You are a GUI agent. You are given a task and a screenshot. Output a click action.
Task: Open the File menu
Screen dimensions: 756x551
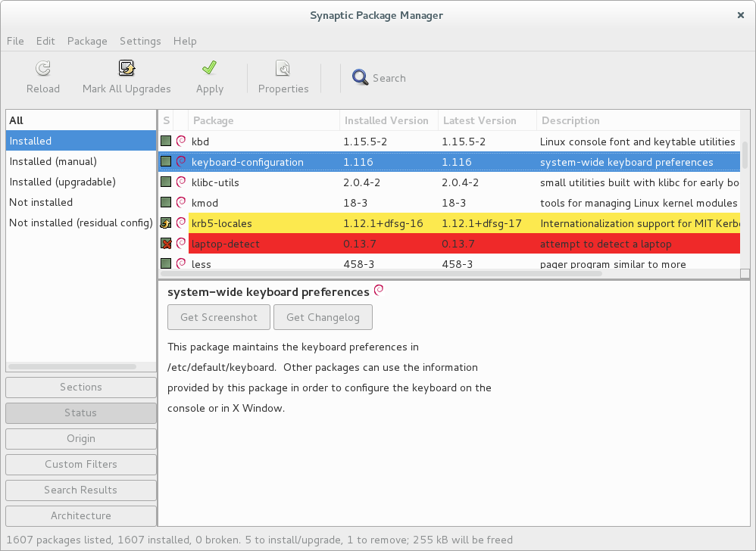tap(15, 41)
